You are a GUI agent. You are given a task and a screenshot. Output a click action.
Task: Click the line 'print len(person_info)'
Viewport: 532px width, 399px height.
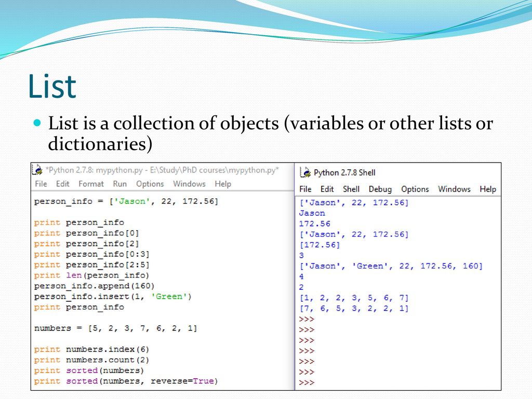[x=91, y=275]
